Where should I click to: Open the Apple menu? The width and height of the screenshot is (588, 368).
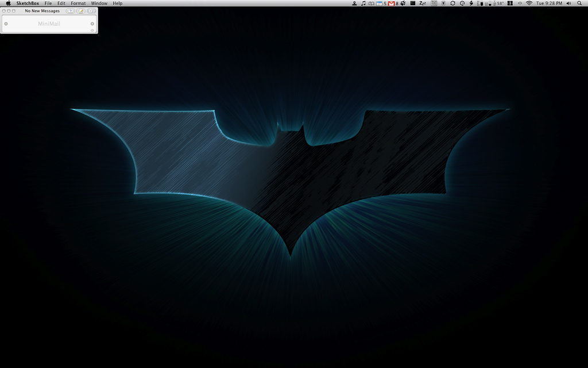[x=8, y=3]
